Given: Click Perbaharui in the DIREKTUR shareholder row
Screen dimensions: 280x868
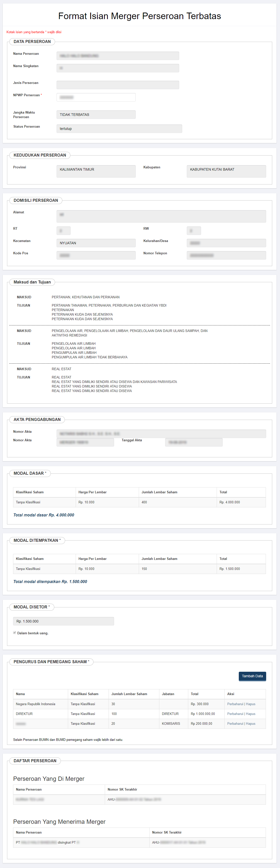Looking at the screenshot, I should [x=235, y=714].
